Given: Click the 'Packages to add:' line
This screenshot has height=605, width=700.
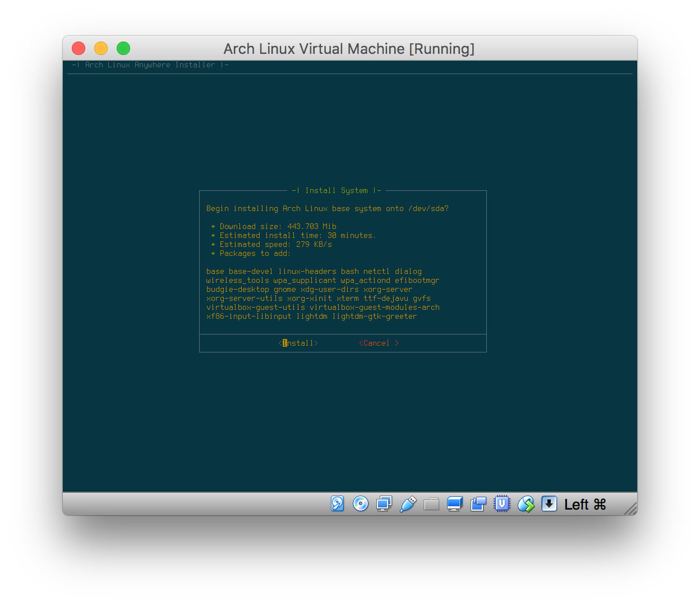Looking at the screenshot, I should pos(255,254).
